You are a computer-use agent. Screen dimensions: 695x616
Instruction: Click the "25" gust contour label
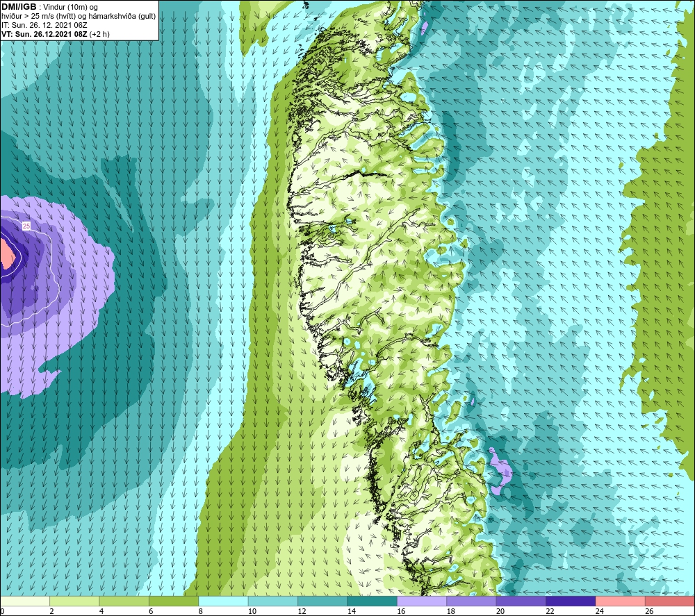click(26, 226)
